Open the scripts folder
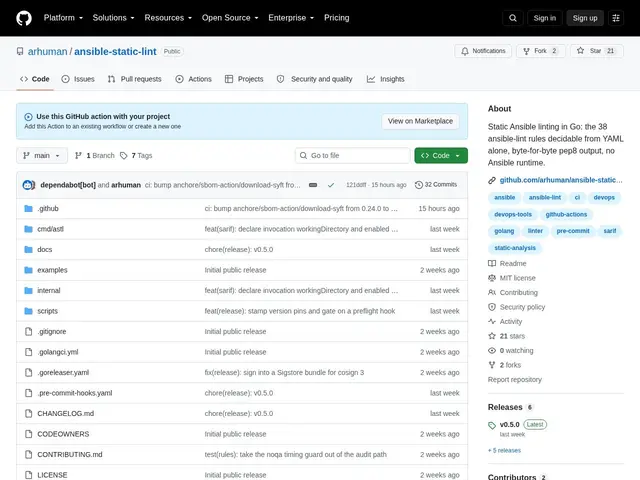Viewport: 640px width, 480px height. point(47,311)
